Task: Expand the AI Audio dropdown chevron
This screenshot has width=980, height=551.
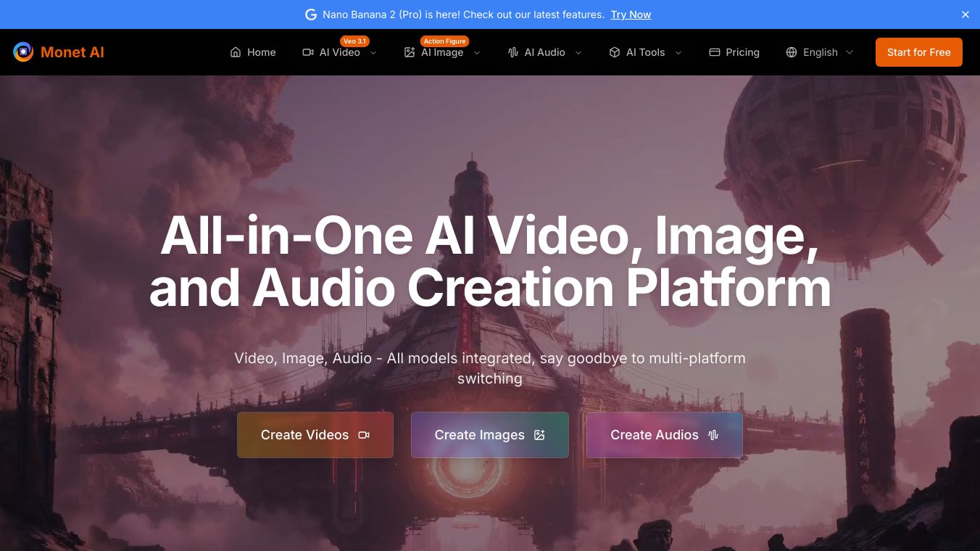Action: pos(578,52)
